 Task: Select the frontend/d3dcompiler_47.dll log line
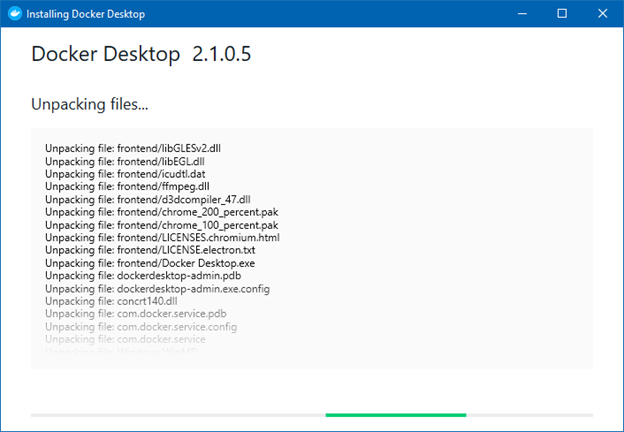(148, 199)
